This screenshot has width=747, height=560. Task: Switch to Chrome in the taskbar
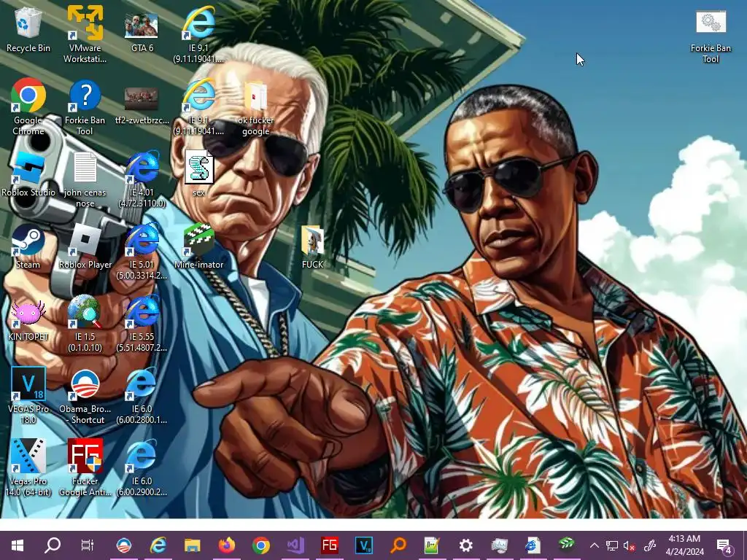click(x=261, y=545)
